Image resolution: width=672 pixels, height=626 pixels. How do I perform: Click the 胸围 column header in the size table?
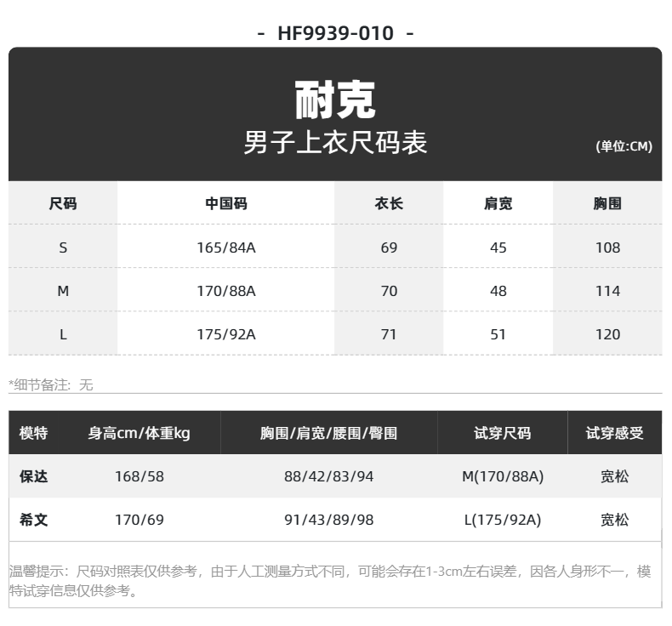click(607, 203)
